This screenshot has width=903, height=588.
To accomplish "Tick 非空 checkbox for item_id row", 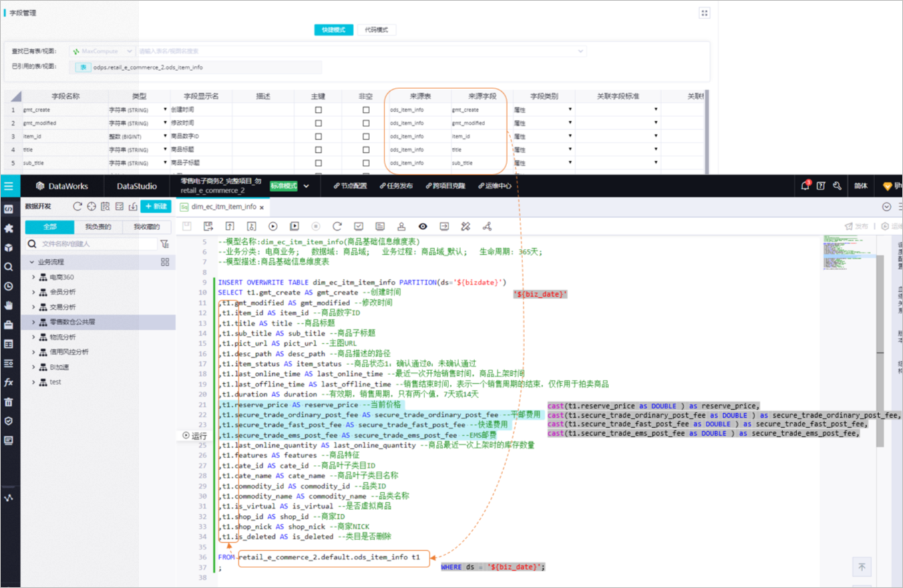I will pyautogui.click(x=366, y=136).
